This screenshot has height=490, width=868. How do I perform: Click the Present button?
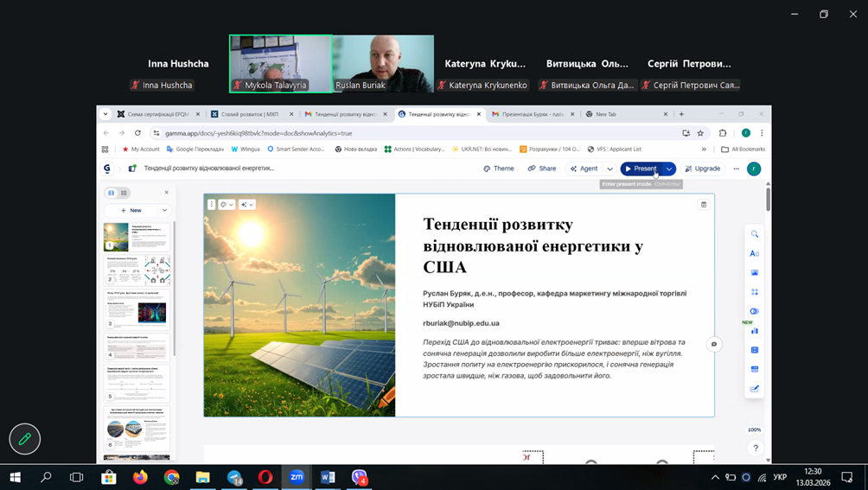click(x=641, y=169)
